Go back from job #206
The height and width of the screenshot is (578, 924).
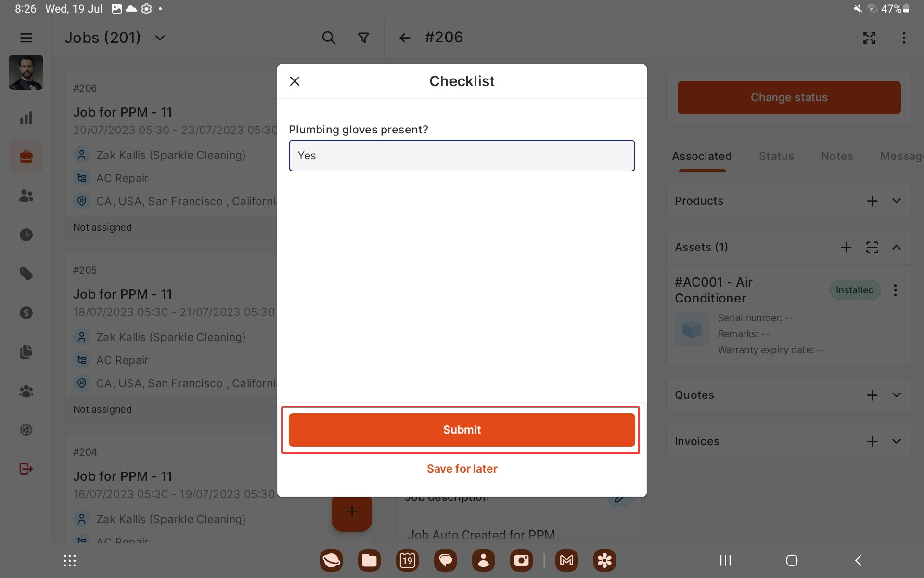pos(404,38)
